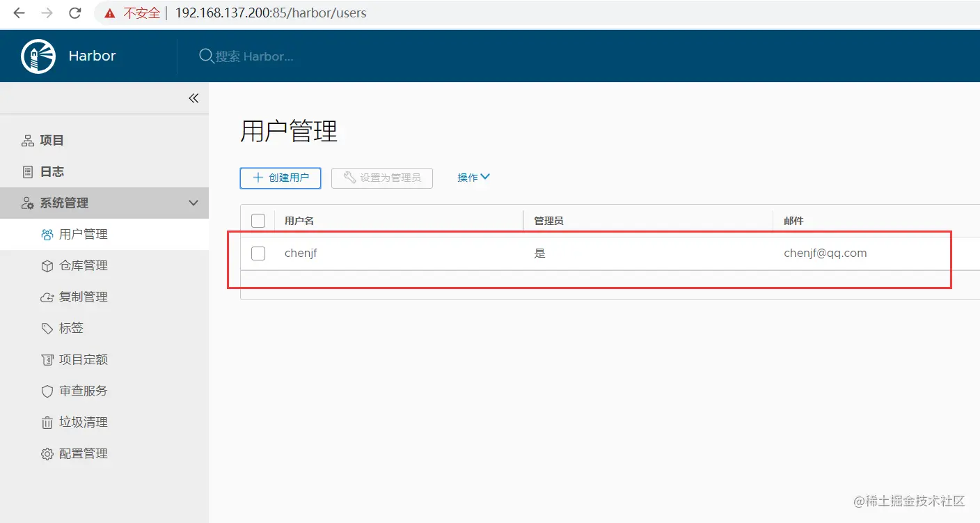This screenshot has height=523, width=980.
Task: Click the Harbor lighthouse logo
Action: pyautogui.click(x=38, y=56)
